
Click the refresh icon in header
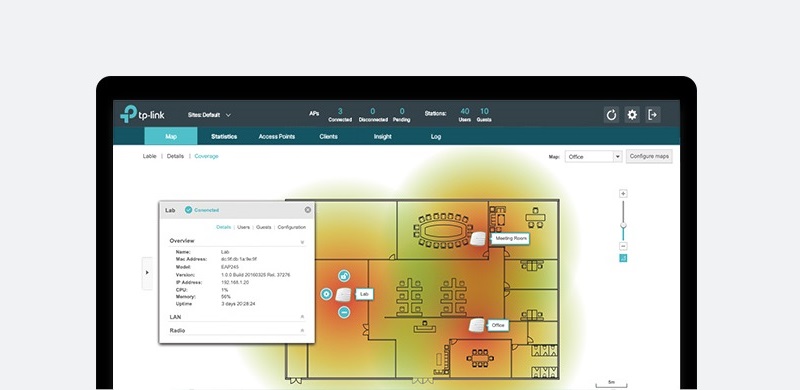coord(611,115)
